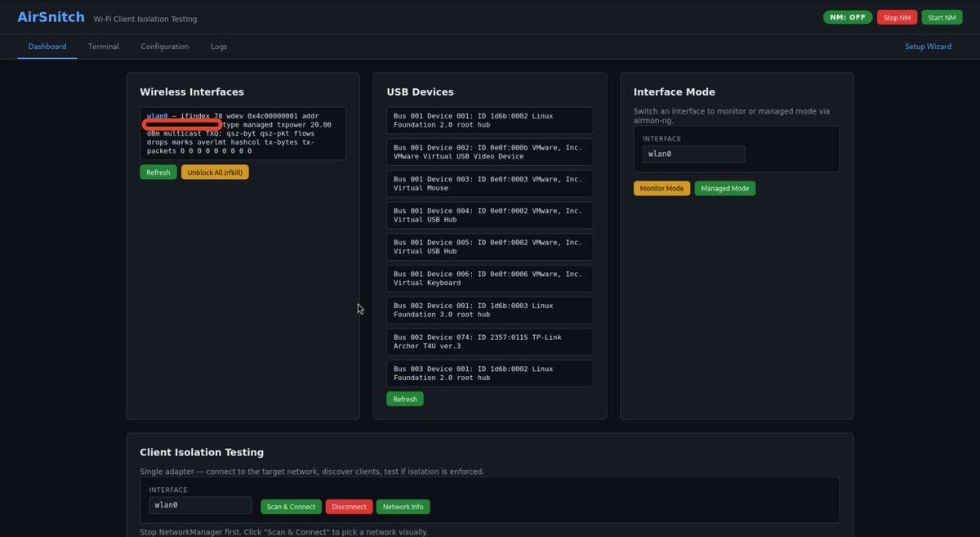Click the USB Devices heading
This screenshot has height=537, width=980.
[420, 92]
